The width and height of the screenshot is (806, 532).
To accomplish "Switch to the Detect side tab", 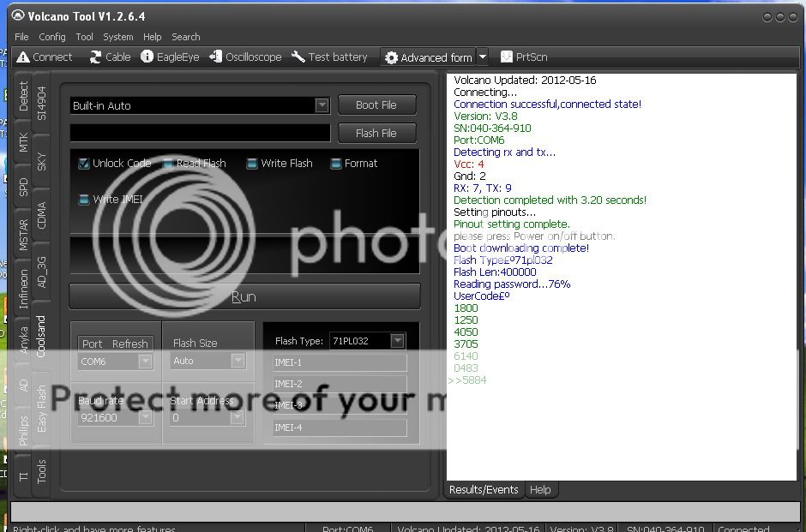I will 23,96.
